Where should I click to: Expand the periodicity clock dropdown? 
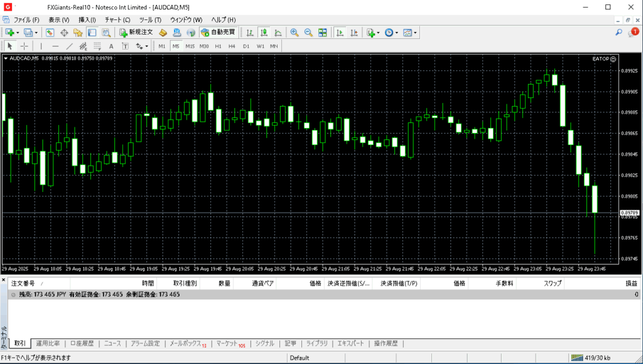click(x=397, y=33)
